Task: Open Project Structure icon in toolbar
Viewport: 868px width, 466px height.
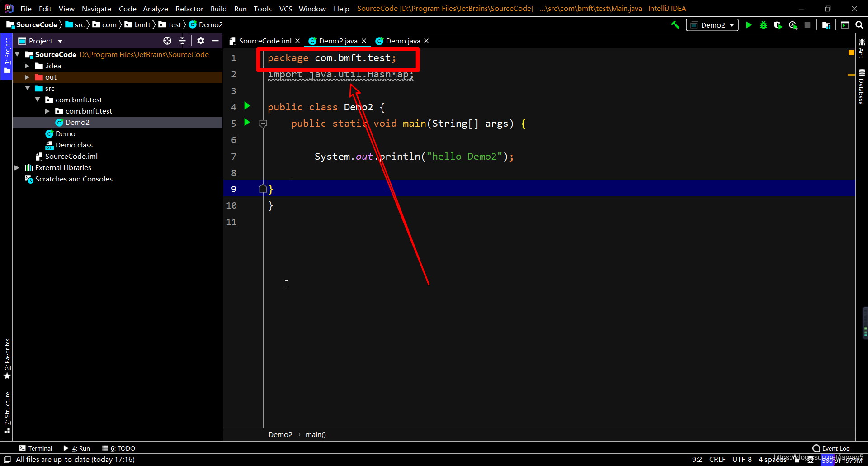Action: click(826, 25)
